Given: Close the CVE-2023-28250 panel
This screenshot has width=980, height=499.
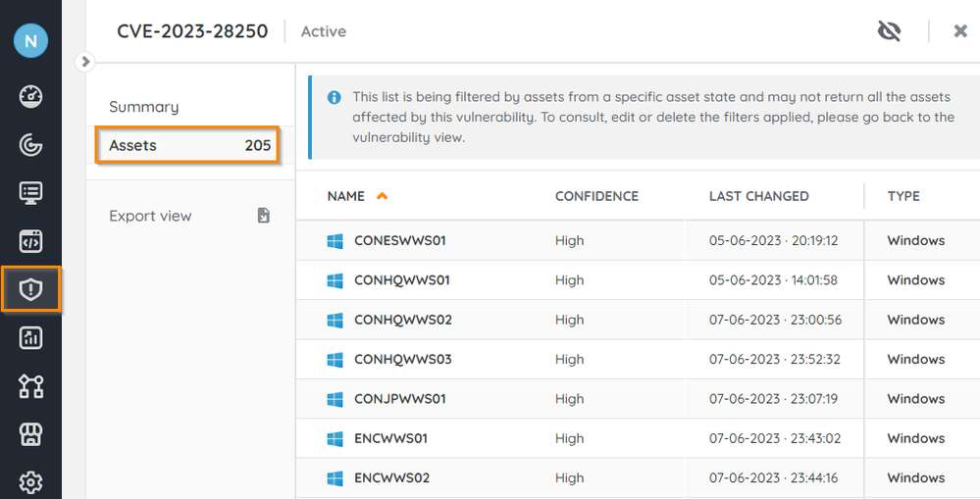Looking at the screenshot, I should [x=960, y=31].
